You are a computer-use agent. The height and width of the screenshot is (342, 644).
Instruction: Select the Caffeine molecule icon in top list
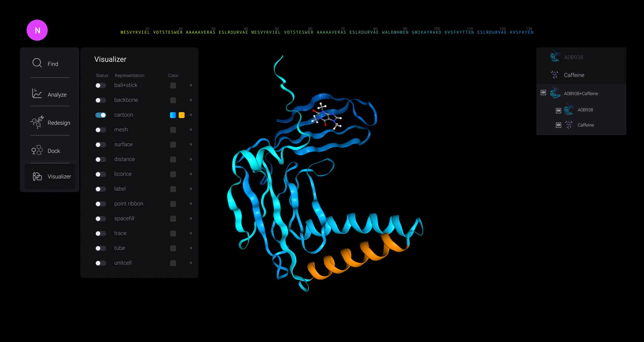pyautogui.click(x=554, y=75)
